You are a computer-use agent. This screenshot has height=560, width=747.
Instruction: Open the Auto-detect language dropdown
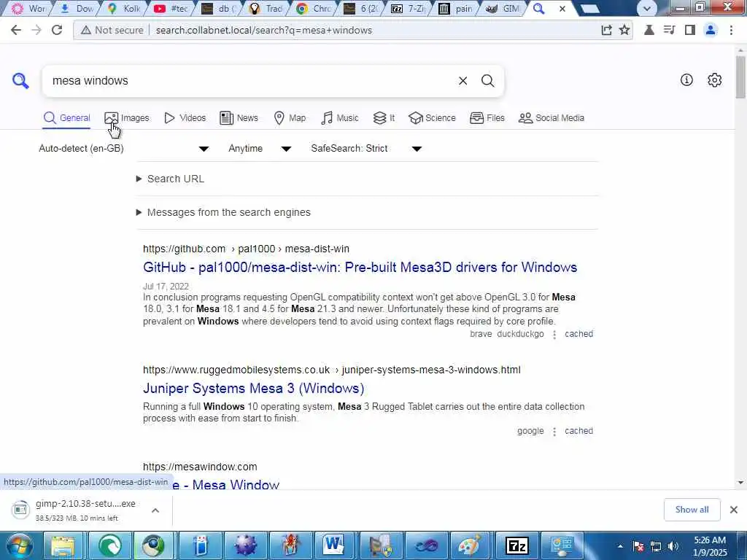point(124,149)
